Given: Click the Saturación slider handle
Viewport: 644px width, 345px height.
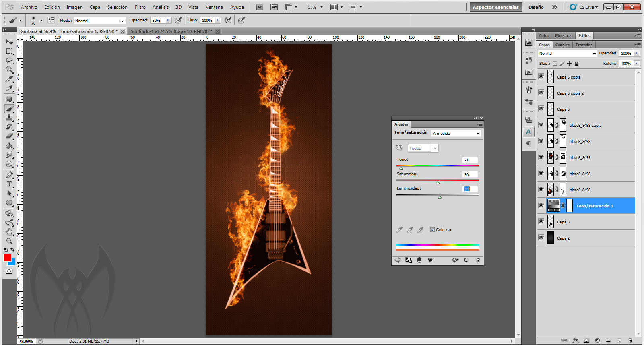Looking at the screenshot, I should pos(438,183).
